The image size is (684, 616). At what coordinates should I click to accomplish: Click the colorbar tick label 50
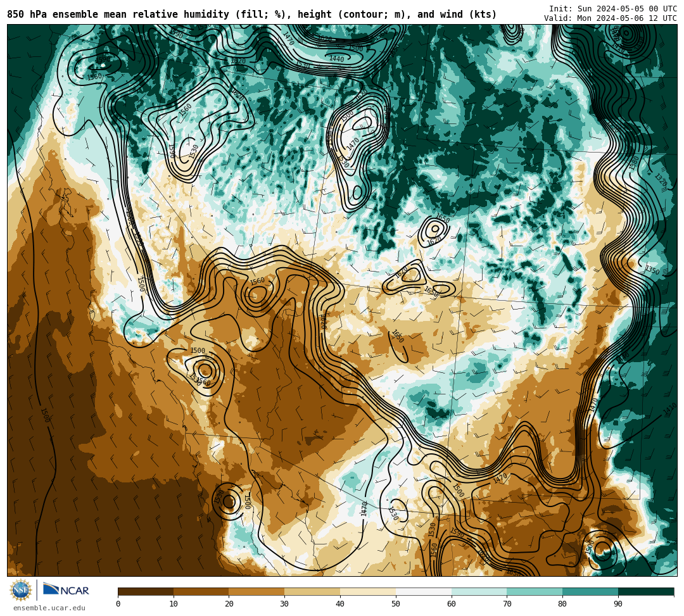[x=396, y=604]
